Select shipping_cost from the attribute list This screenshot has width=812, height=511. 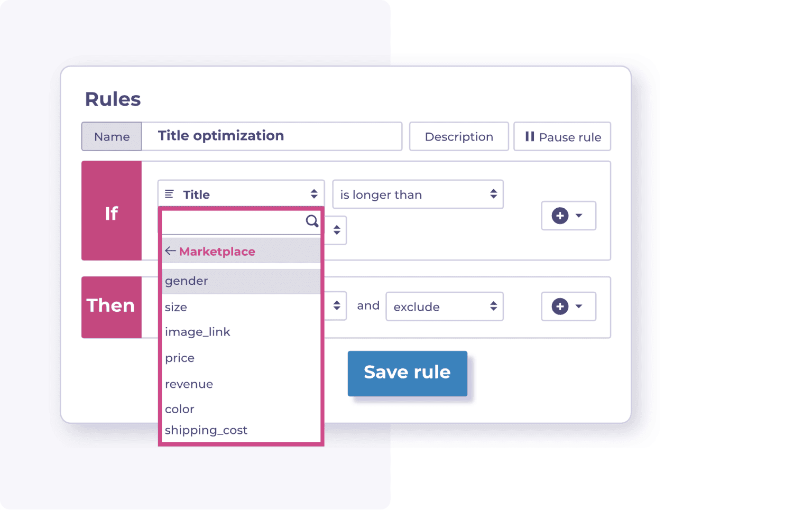pos(206,430)
